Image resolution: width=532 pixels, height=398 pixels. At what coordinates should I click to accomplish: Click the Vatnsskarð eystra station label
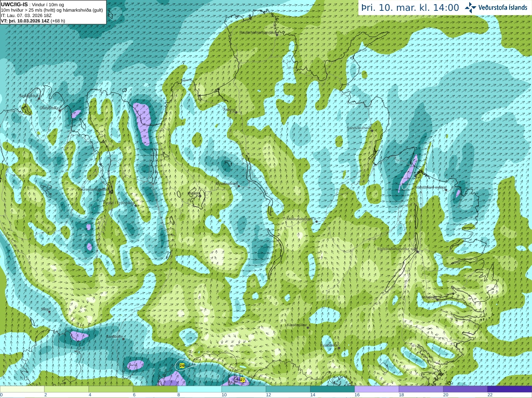pos(431,187)
